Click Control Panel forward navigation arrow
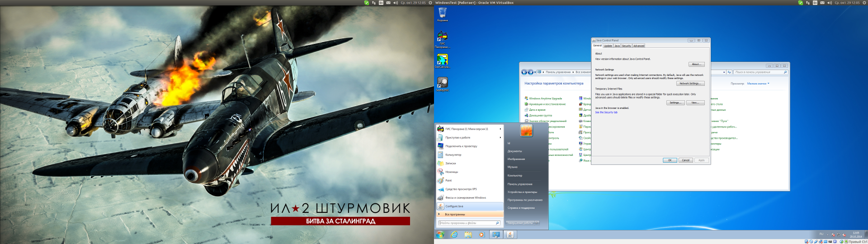Viewport: 868px width, 244px height. [531, 72]
